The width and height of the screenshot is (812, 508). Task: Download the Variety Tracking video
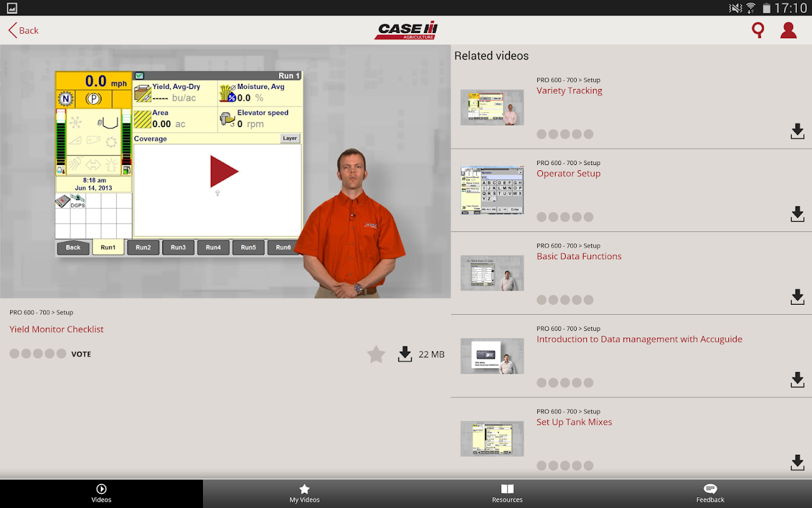coord(797,131)
